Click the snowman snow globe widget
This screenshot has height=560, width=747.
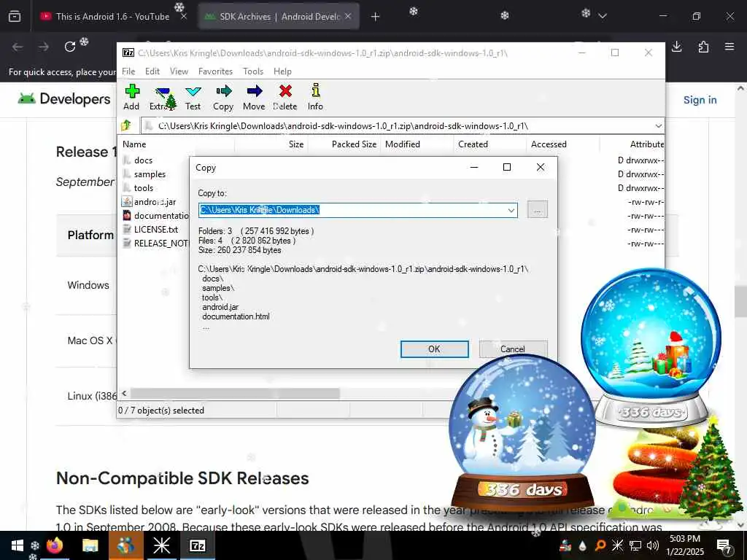522,433
